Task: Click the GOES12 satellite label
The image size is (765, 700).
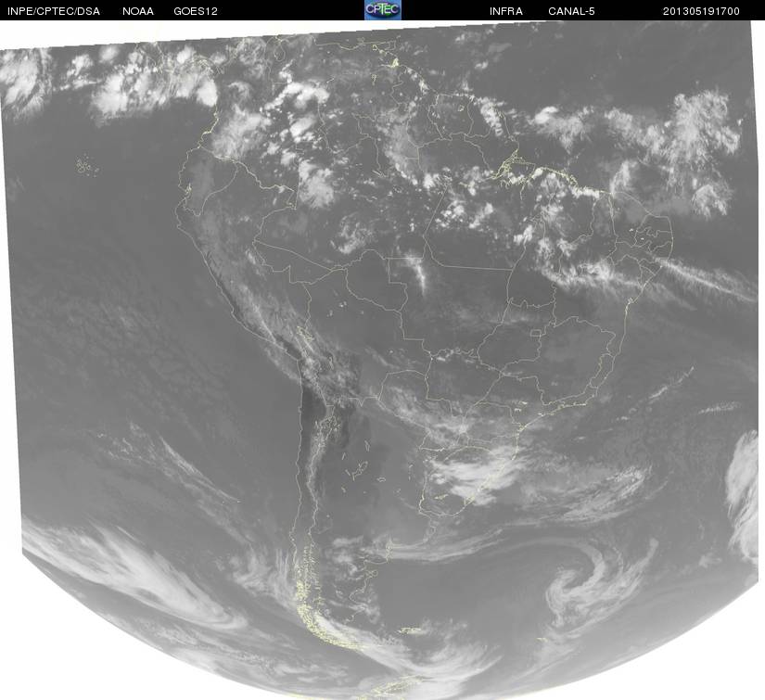Action: pyautogui.click(x=196, y=11)
